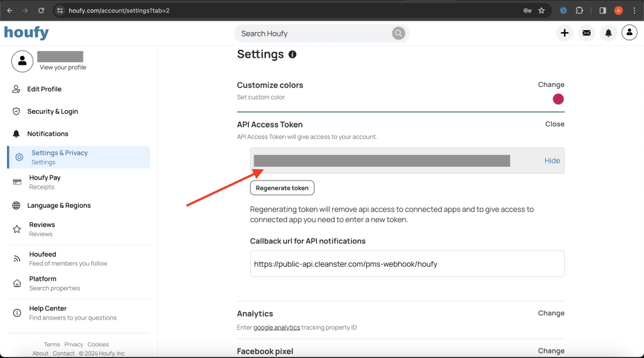Viewport: 644px width, 358px height.
Task: Click the Language globe icon
Action: tap(16, 206)
